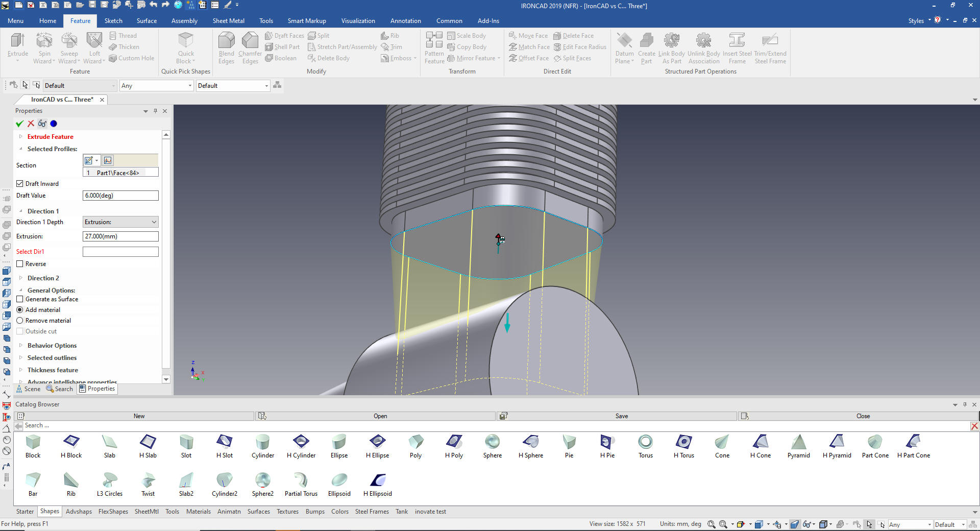Pick the Torus shape from catalog
The width and height of the screenshot is (980, 531).
(645, 442)
